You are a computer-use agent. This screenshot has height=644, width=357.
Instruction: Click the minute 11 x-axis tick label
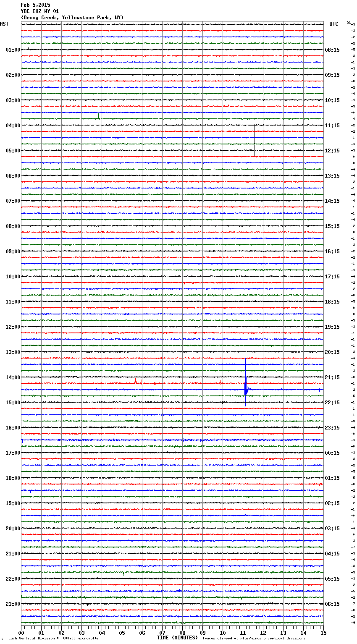[x=243, y=633]
